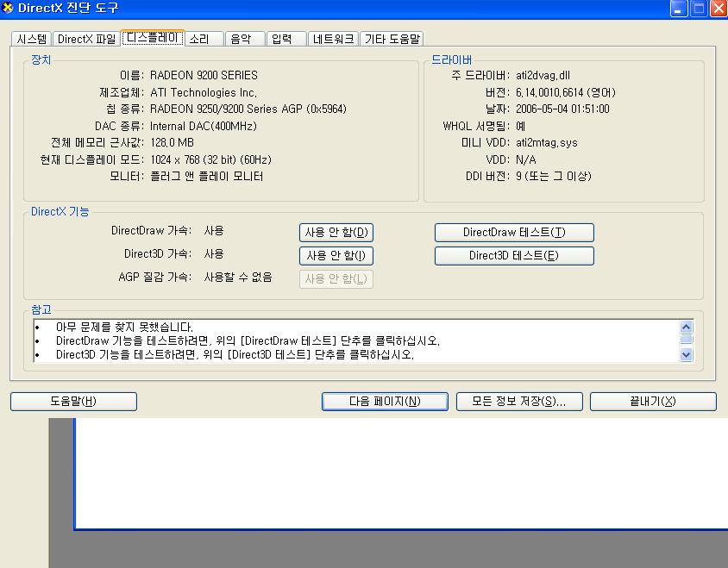Image resolution: width=728 pixels, height=568 pixels.
Task: Select the 디스플레이 tab
Action: pyautogui.click(x=153, y=38)
